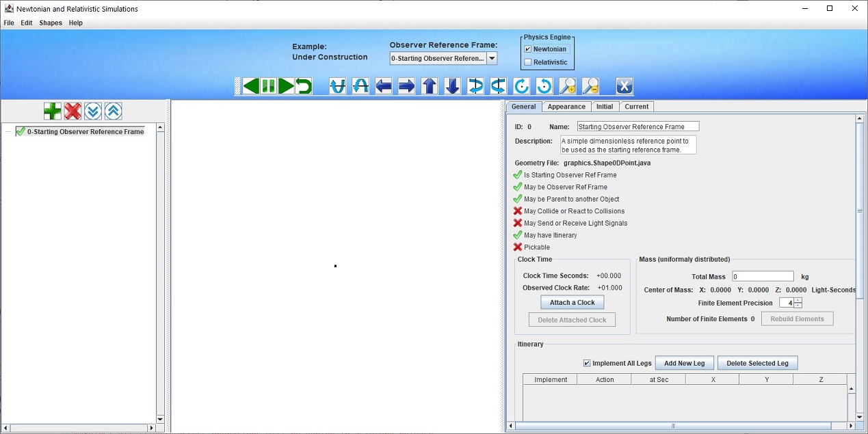Click the green plus add object icon
Image resolution: width=868 pixels, height=434 pixels.
(x=53, y=111)
